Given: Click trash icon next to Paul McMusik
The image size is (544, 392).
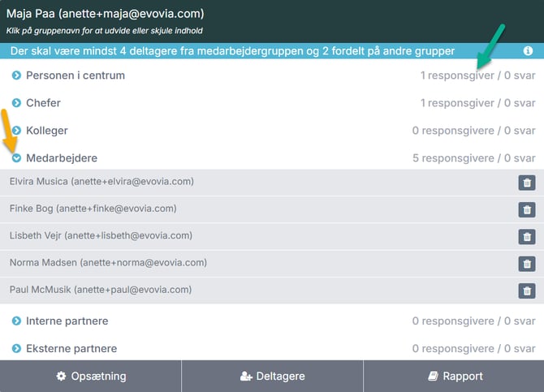Looking at the screenshot, I should coord(527,291).
